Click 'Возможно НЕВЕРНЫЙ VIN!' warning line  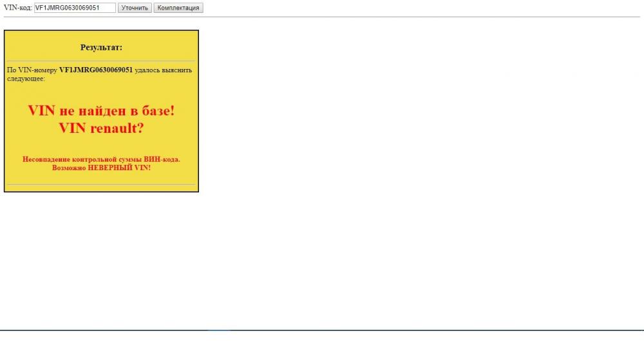(102, 168)
